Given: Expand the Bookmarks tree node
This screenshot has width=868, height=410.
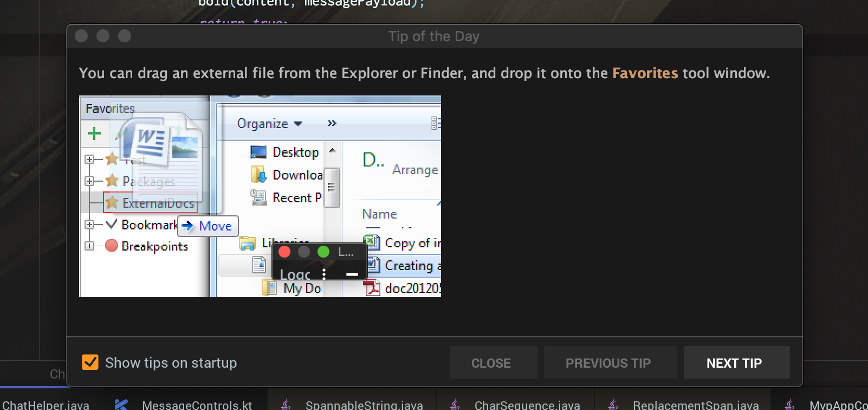Looking at the screenshot, I should [x=89, y=225].
